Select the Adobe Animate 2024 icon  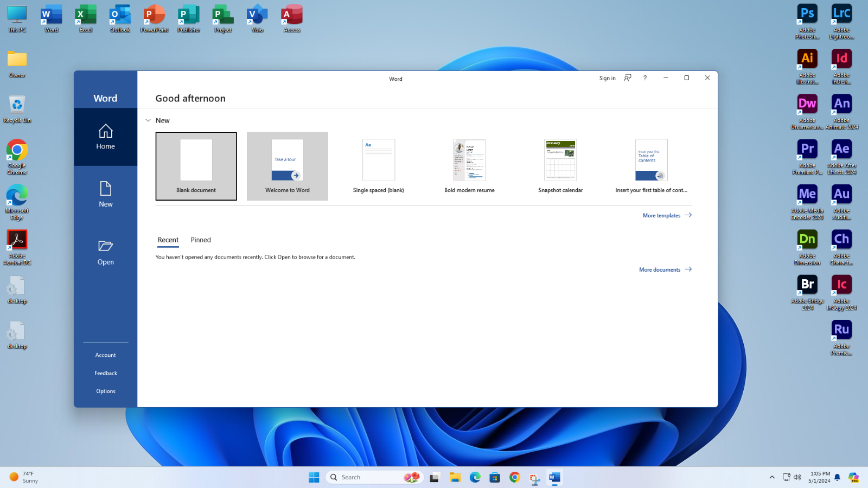841,112
